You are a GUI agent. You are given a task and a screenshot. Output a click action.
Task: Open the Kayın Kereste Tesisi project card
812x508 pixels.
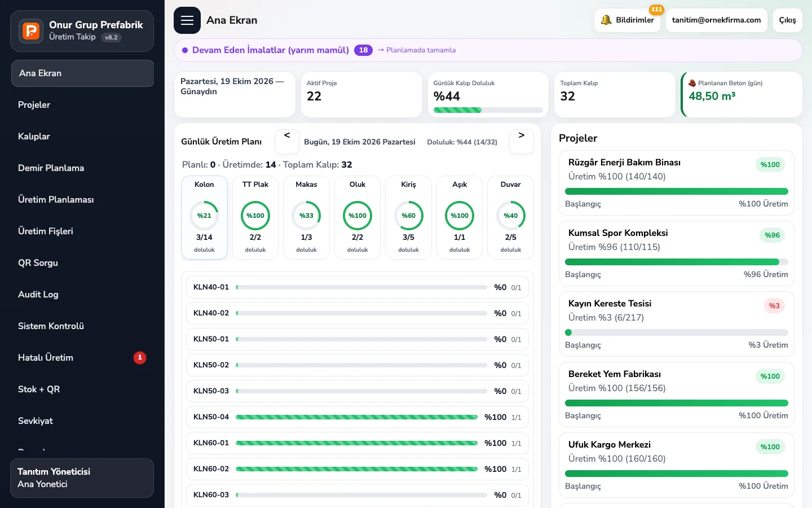(x=677, y=324)
